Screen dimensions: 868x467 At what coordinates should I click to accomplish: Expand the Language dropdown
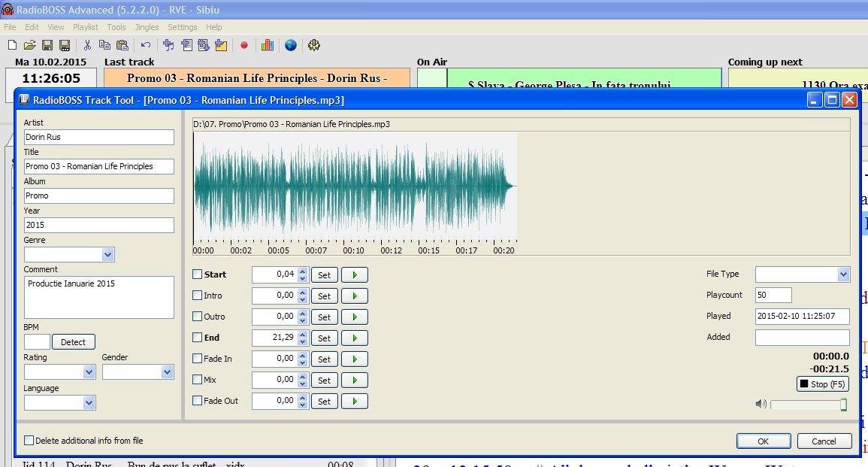[x=89, y=403]
